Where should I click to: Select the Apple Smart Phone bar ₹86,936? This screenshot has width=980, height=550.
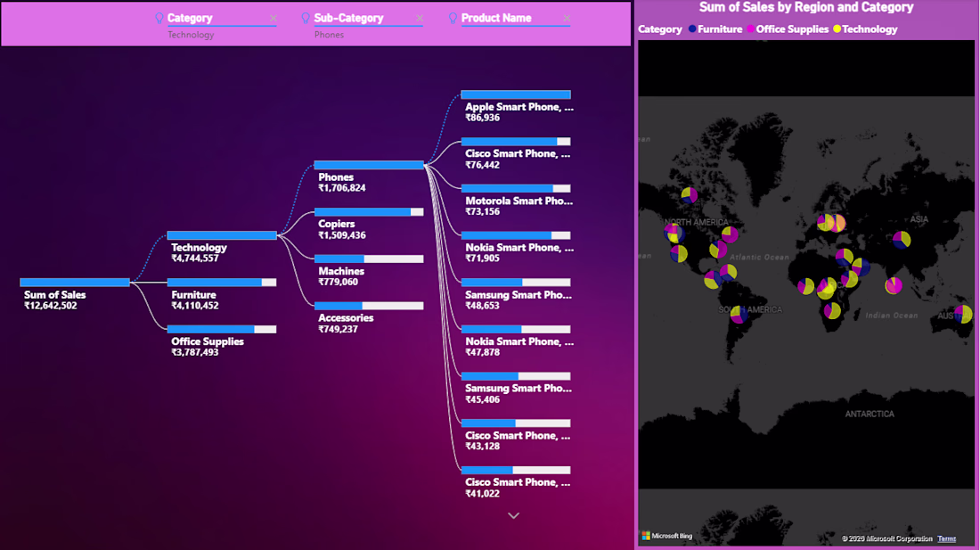[x=516, y=95]
